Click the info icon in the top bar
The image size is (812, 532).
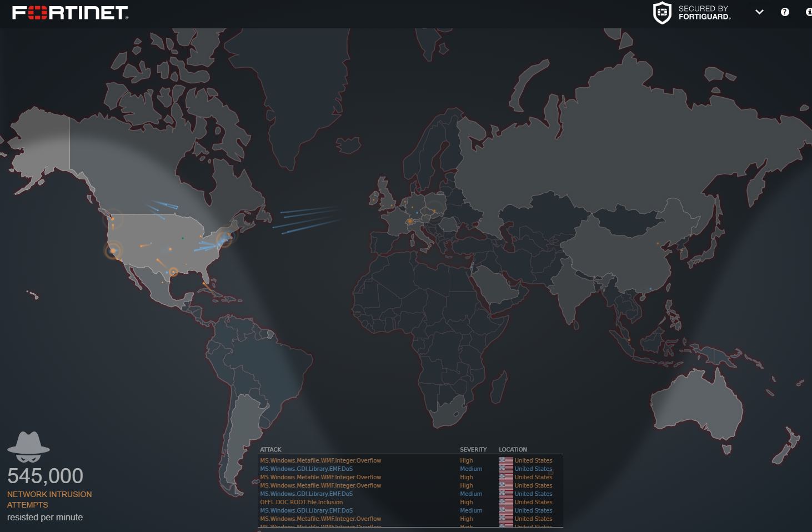[809, 12]
